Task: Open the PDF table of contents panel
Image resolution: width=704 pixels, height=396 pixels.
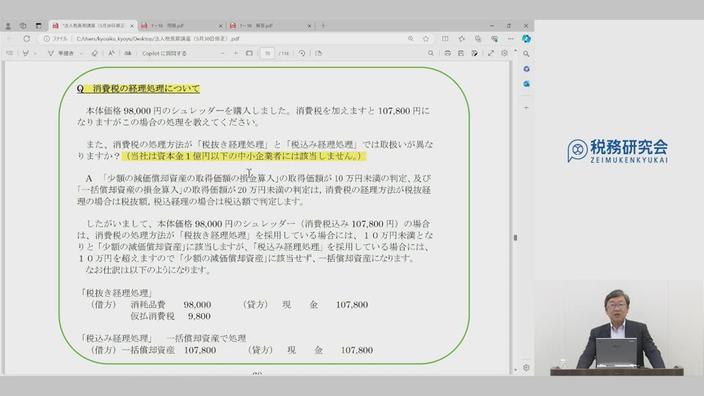Action: click(9, 53)
